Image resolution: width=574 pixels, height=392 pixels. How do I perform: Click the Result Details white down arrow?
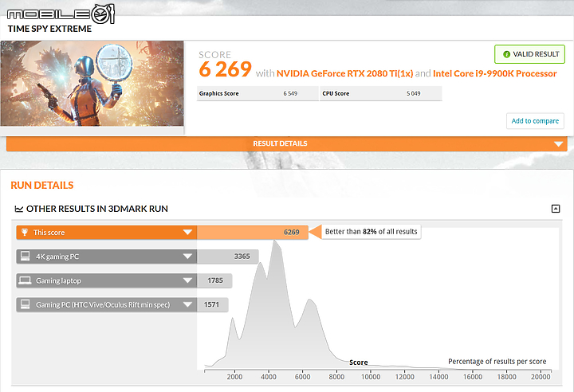coord(558,144)
